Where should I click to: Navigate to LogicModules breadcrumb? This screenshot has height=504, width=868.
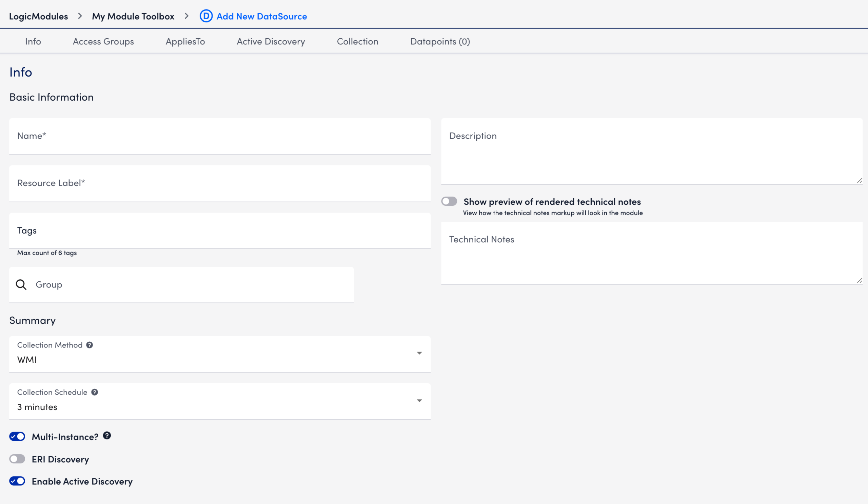(39, 16)
